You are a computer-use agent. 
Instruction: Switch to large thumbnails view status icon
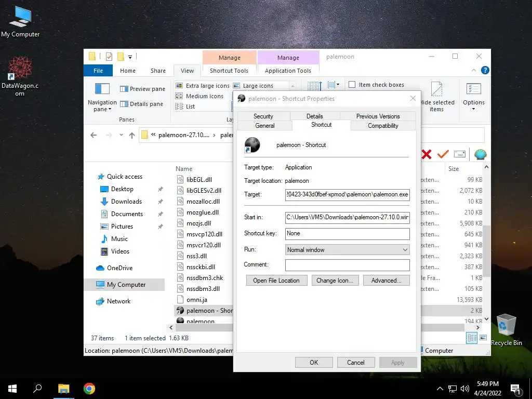tap(483, 338)
